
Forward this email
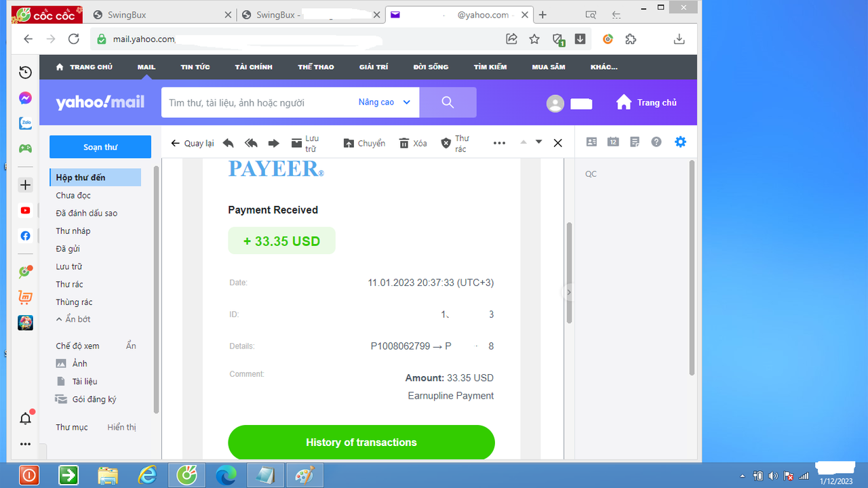point(274,143)
